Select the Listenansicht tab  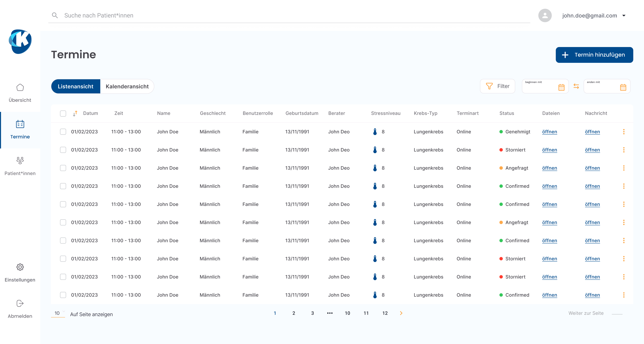pyautogui.click(x=75, y=86)
